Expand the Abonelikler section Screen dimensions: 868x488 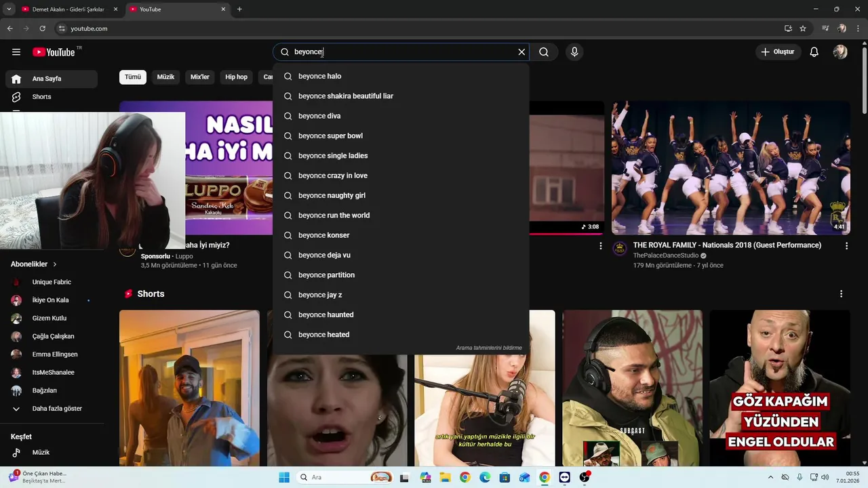[x=34, y=264]
